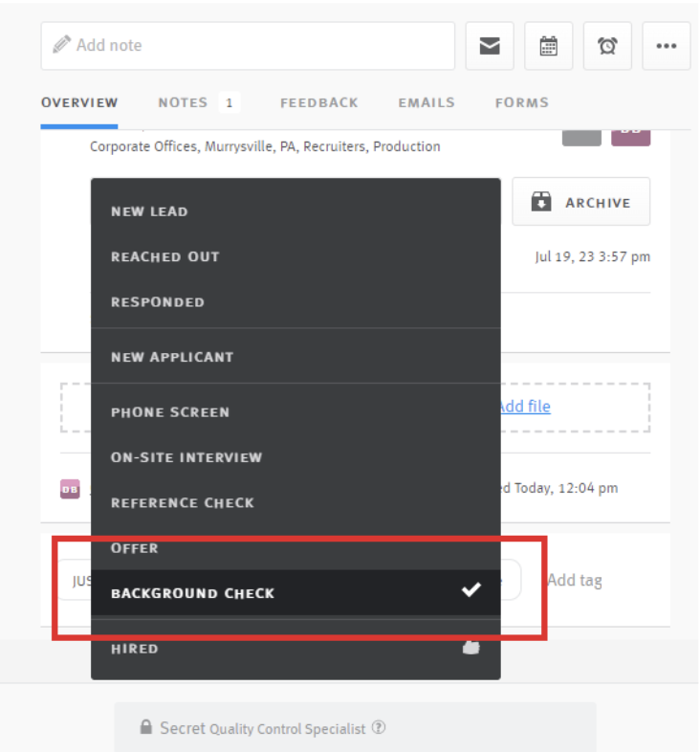The height and width of the screenshot is (752, 700).
Task: Switch to the Emails tab
Action: pyautogui.click(x=427, y=102)
